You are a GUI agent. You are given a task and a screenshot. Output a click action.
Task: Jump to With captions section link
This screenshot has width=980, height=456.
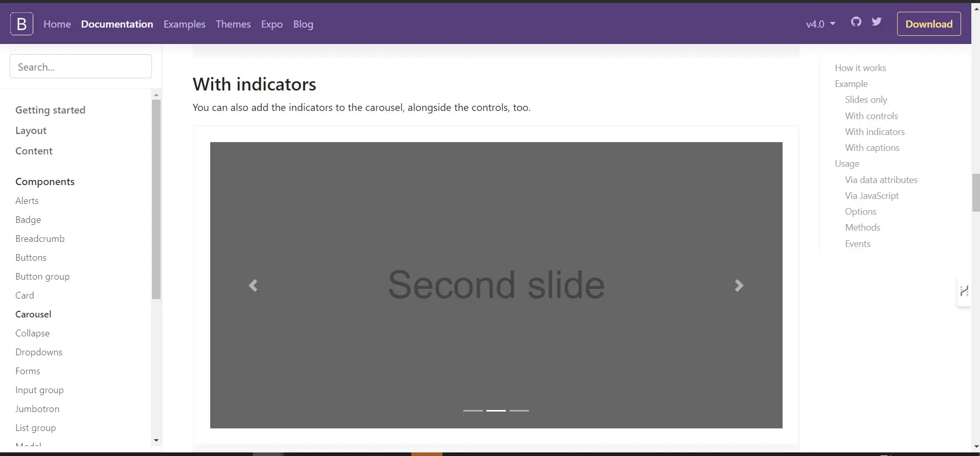872,148
